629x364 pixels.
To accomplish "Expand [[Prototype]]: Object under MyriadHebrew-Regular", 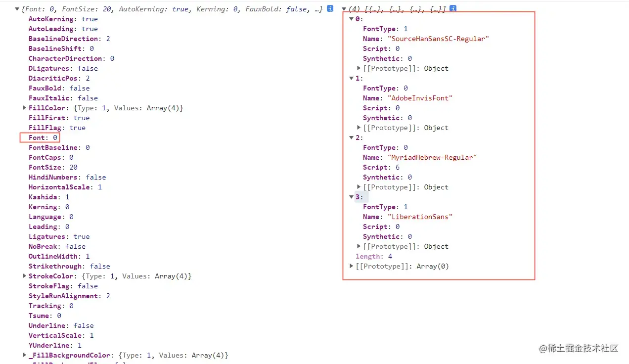I will 359,187.
